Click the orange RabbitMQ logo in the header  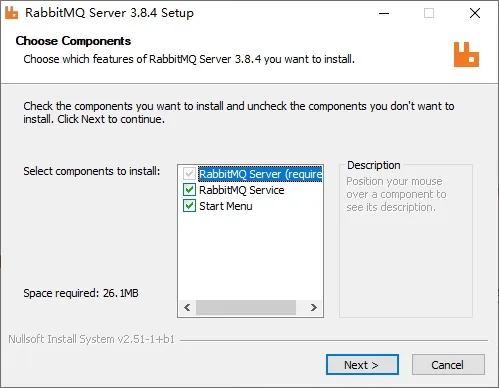466,54
